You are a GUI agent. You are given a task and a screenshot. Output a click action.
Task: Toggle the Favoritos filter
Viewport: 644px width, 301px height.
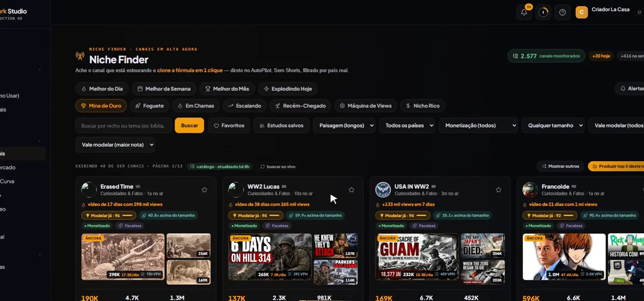229,125
